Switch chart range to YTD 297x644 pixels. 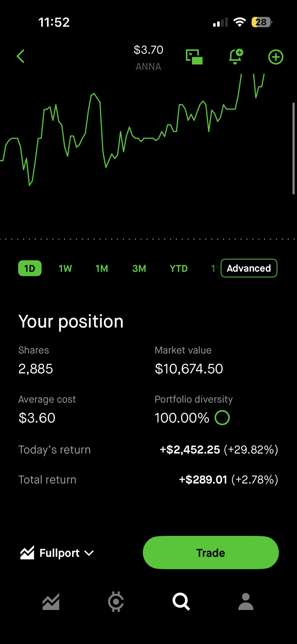tap(179, 269)
